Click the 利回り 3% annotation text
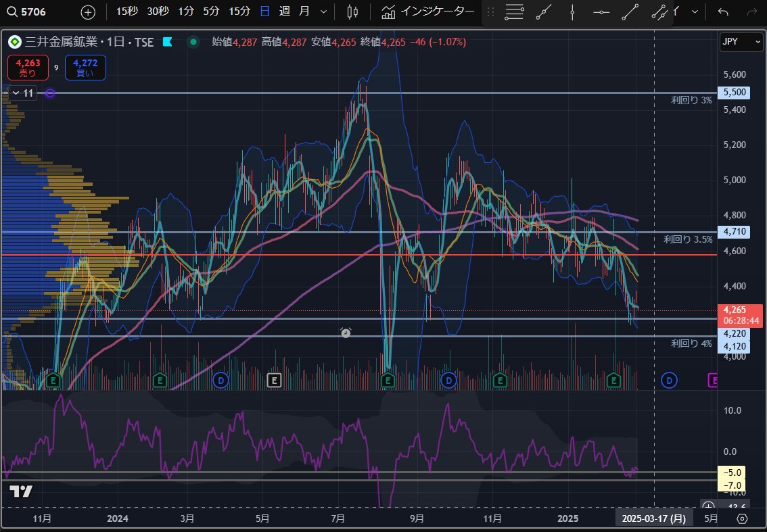This screenshot has height=532, width=767. click(x=691, y=101)
